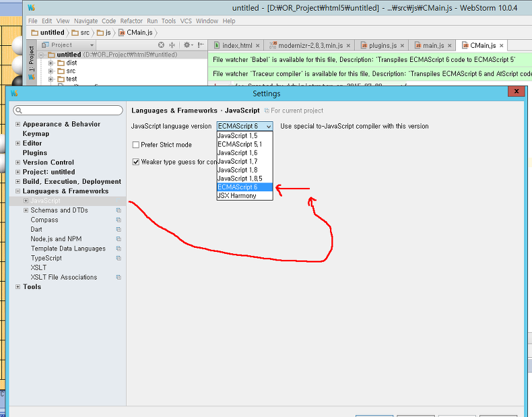This screenshot has height=417, width=532.
Task: Expand the Appearance & Behavior settings node
Action: pos(18,124)
